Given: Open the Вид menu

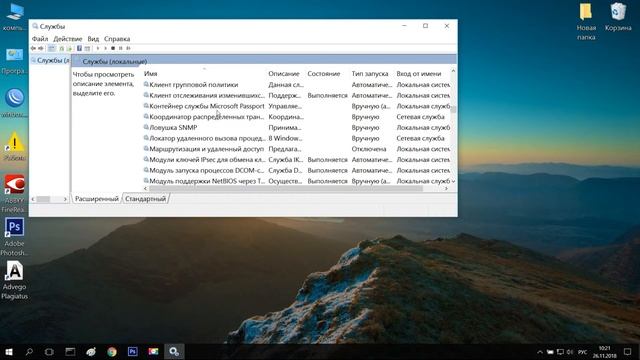Looking at the screenshot, I should coord(93,39).
